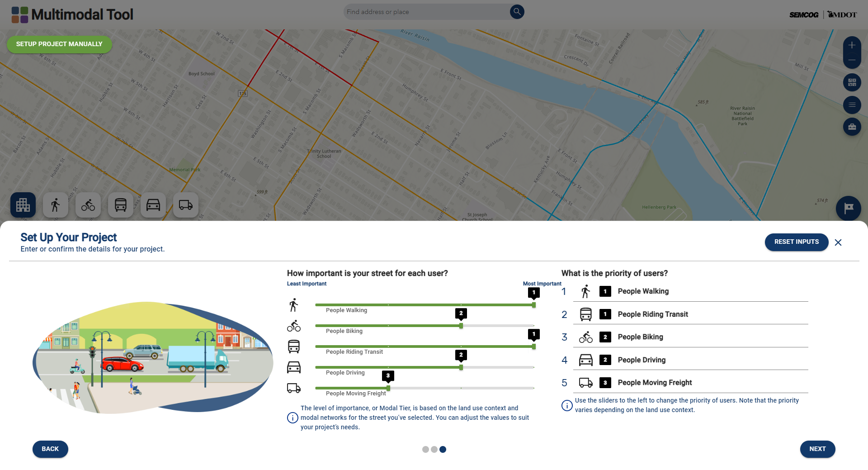The height and width of the screenshot is (470, 868).
Task: Go to second step pagination dot
Action: 434,450
